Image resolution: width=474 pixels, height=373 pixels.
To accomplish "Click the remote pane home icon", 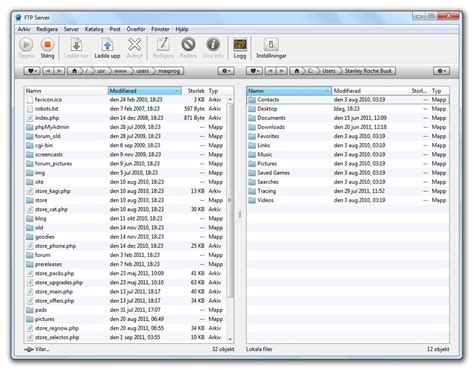I will [75, 71].
